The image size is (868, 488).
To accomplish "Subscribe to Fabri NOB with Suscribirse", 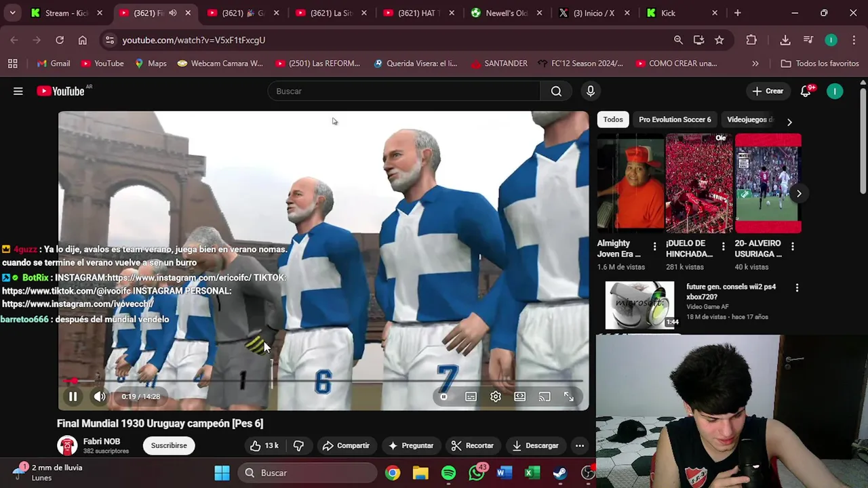I will pyautogui.click(x=169, y=445).
